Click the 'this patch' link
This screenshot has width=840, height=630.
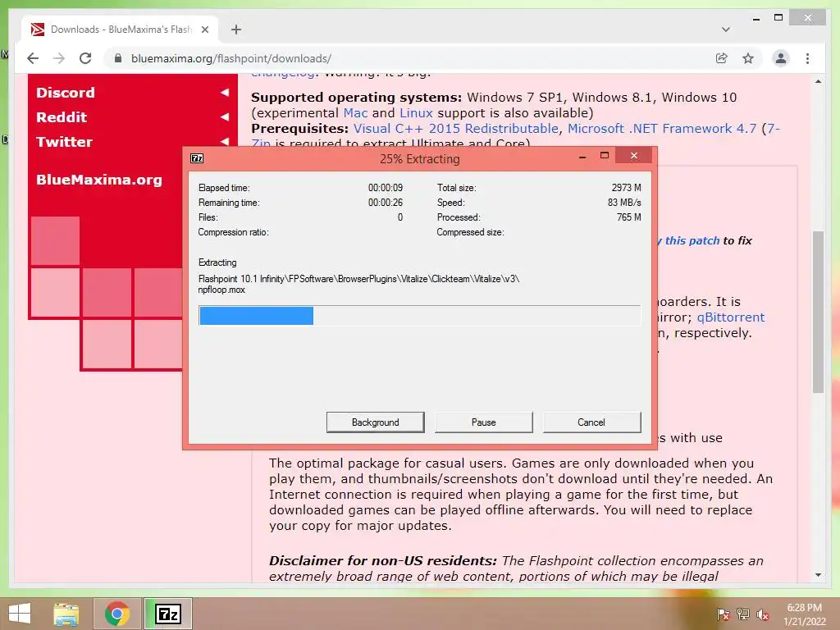point(692,240)
